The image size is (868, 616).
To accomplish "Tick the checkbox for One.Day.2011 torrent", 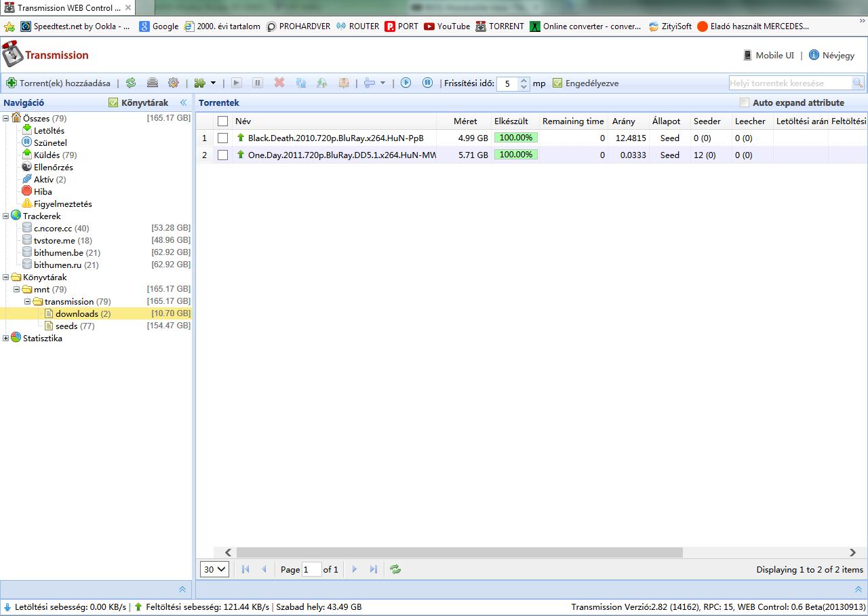I will pyautogui.click(x=222, y=155).
